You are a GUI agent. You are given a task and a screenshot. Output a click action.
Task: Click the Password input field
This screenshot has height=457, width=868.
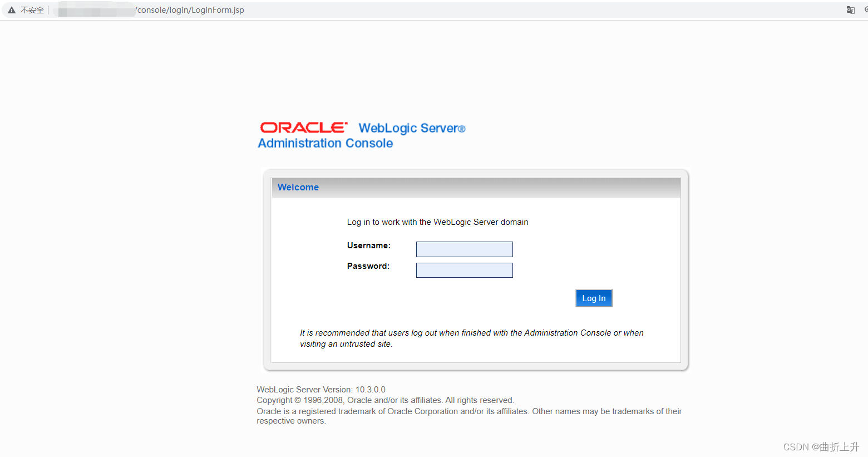point(464,270)
